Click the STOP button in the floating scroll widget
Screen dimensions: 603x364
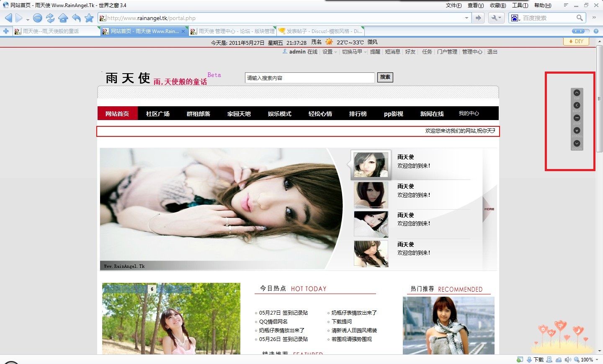coord(577,118)
